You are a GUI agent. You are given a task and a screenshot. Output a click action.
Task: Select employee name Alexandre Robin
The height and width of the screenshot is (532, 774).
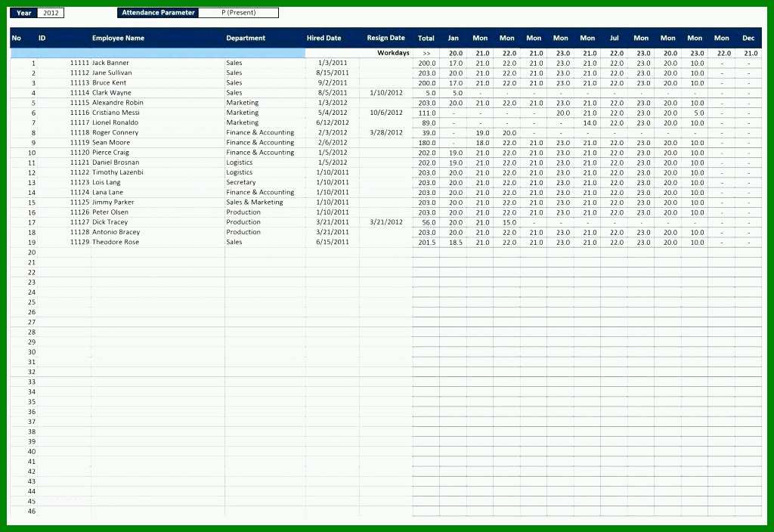tap(117, 103)
